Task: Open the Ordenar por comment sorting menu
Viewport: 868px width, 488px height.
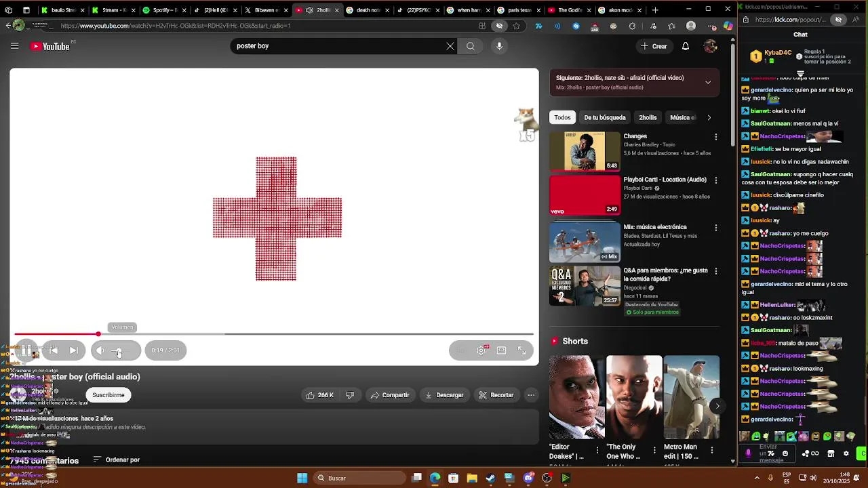Action: click(x=116, y=460)
